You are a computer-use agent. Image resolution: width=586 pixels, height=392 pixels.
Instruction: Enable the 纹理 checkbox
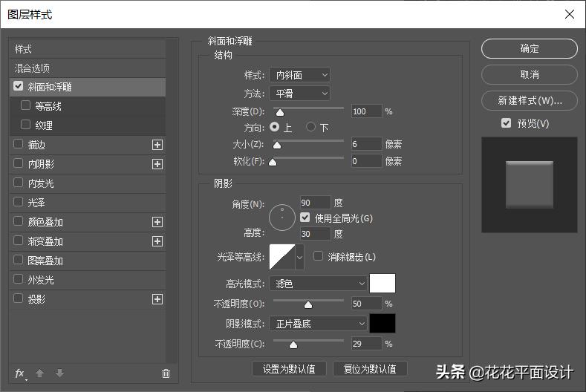tap(25, 125)
